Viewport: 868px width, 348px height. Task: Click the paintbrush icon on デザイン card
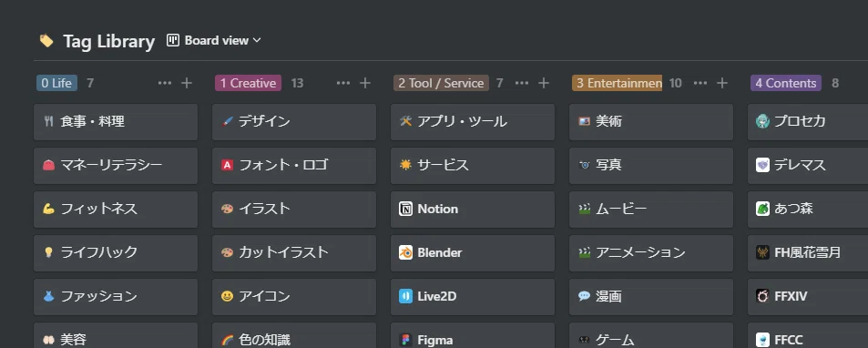[x=227, y=121]
